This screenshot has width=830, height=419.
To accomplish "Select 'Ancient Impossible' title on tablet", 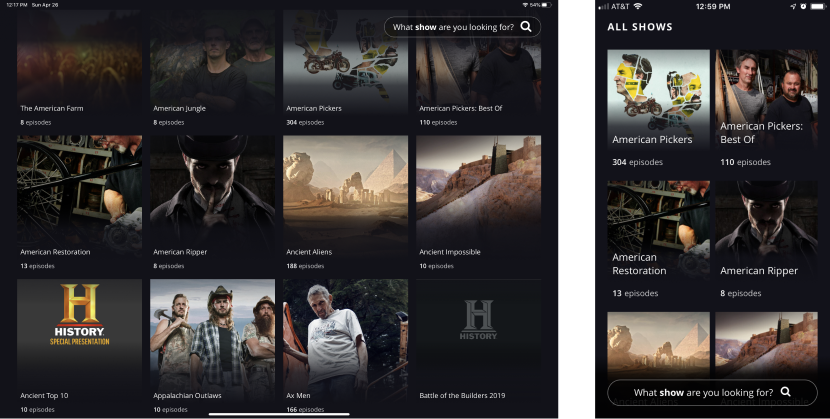I will pyautogui.click(x=450, y=252).
